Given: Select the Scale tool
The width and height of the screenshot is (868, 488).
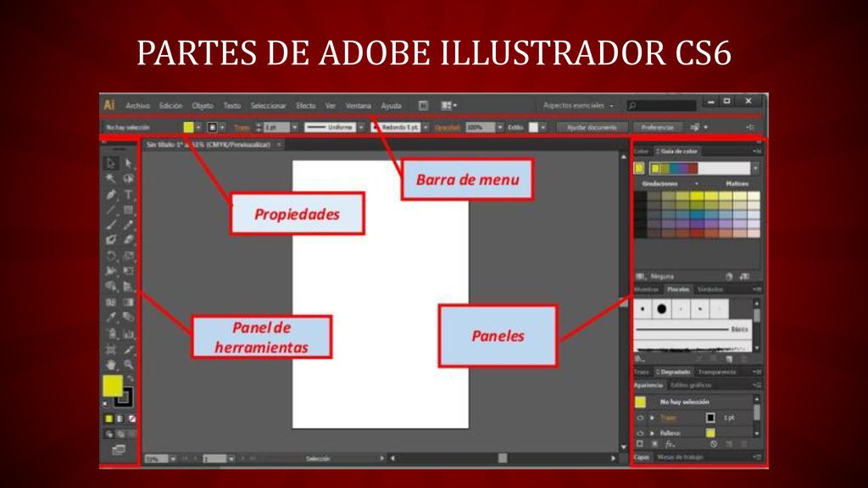Looking at the screenshot, I should (x=129, y=256).
